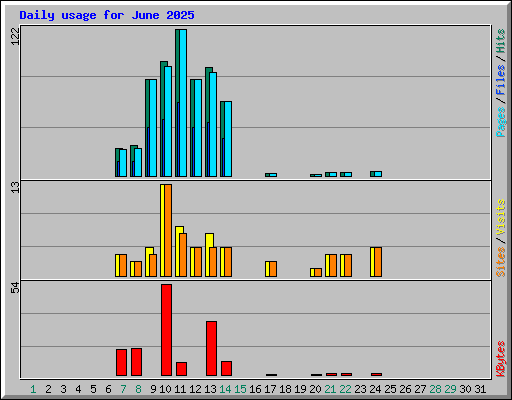The height and width of the screenshot is (400, 512).
Task: Click day label '24' on the x-axis
Action: click(375, 389)
